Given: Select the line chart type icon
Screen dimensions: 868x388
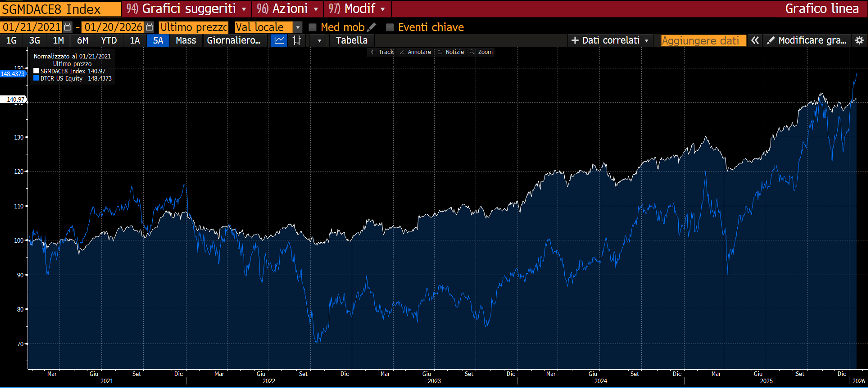Looking at the screenshot, I should click(279, 40).
